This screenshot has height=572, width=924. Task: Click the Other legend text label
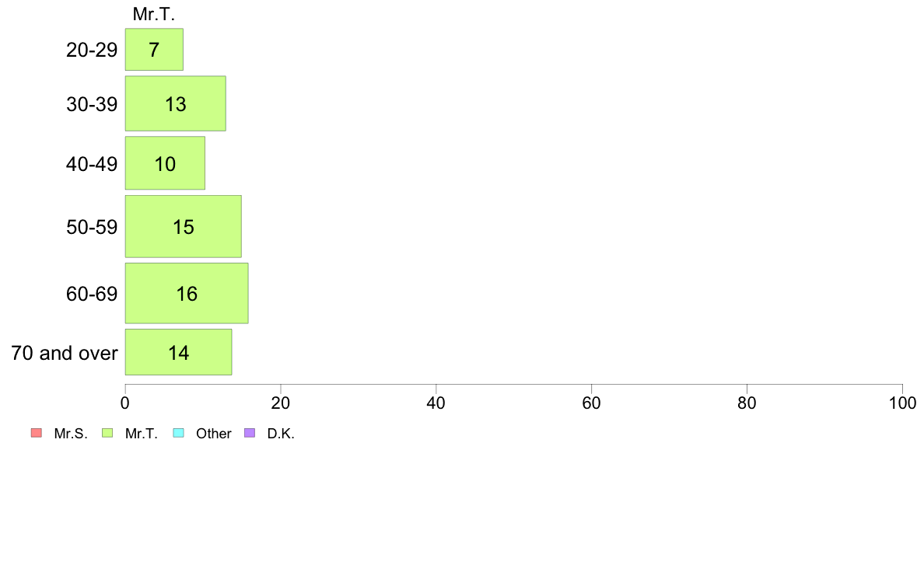tap(213, 434)
